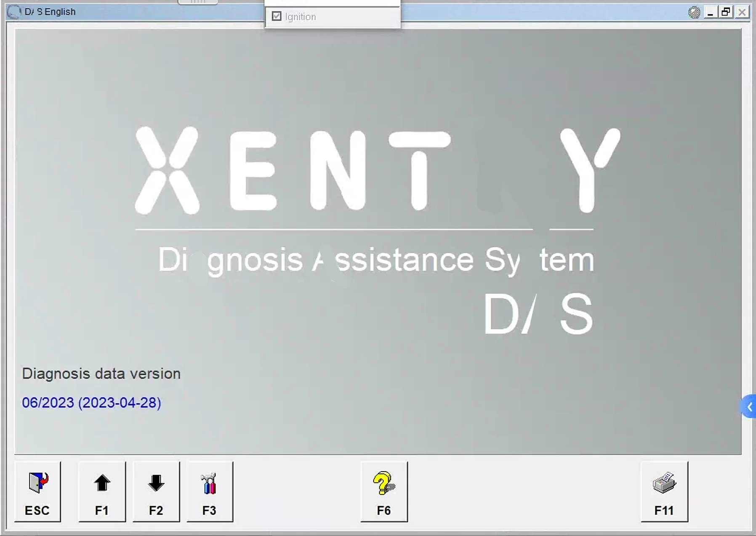Close the DAS English window

coord(742,12)
